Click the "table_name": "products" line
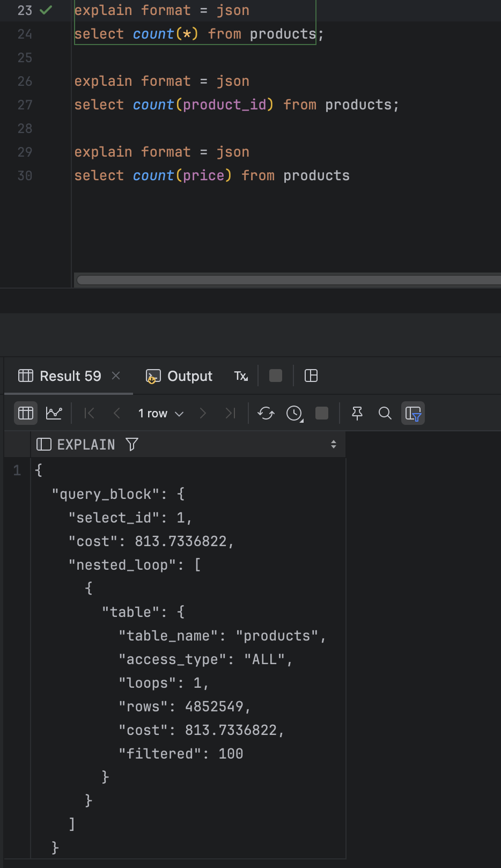This screenshot has width=501, height=868. click(x=223, y=636)
